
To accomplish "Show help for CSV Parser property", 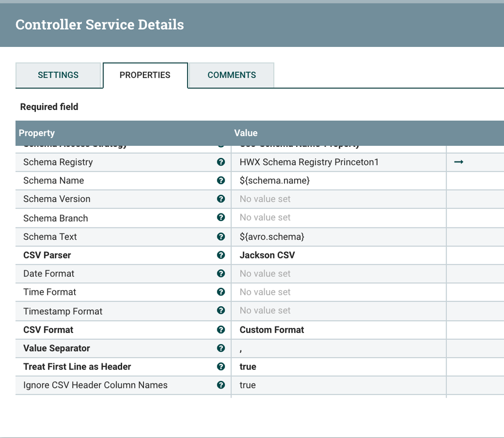I will point(221,255).
